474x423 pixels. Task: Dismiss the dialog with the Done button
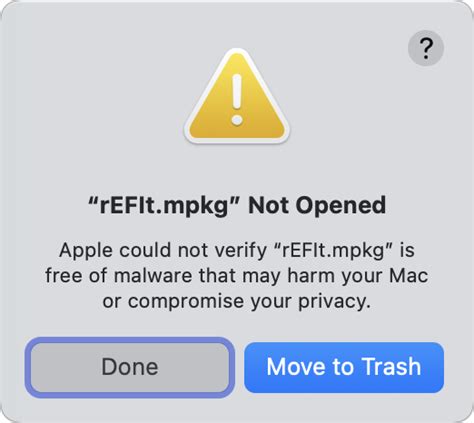click(x=130, y=367)
